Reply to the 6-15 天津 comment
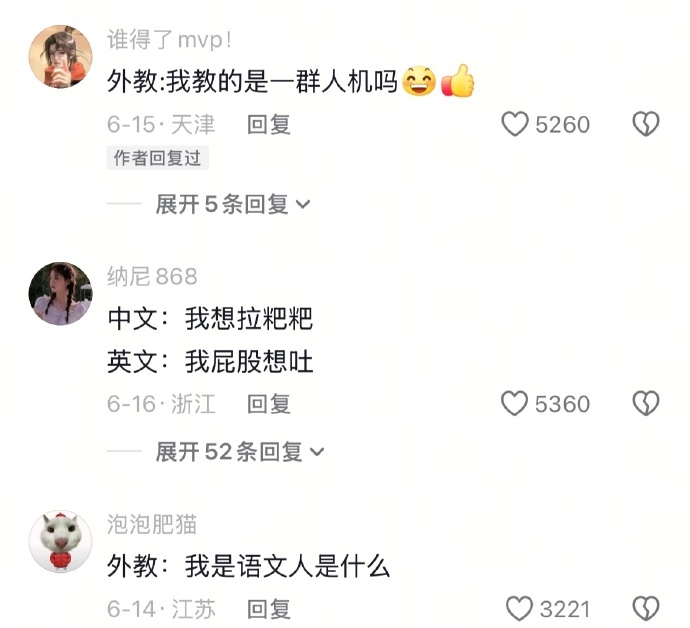Screen dimensions: 690x628 click(x=268, y=125)
